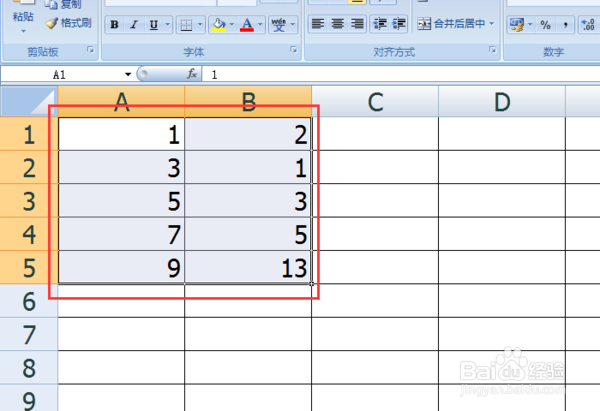Select row 7 header

coord(29,334)
